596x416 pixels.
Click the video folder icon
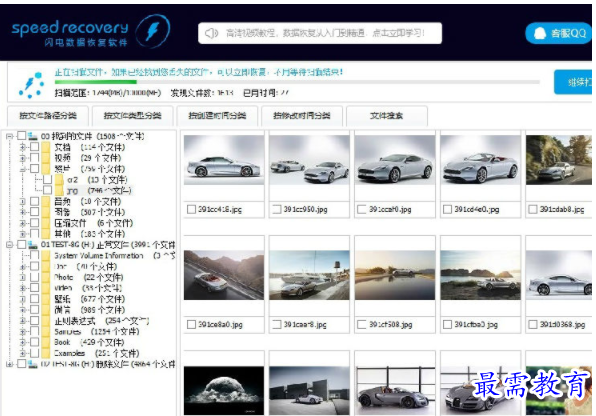click(46, 288)
